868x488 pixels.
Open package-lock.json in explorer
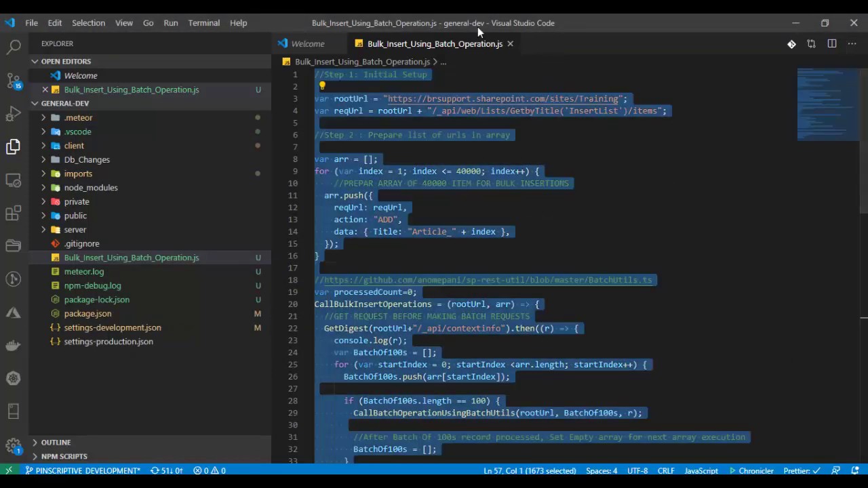pos(96,300)
